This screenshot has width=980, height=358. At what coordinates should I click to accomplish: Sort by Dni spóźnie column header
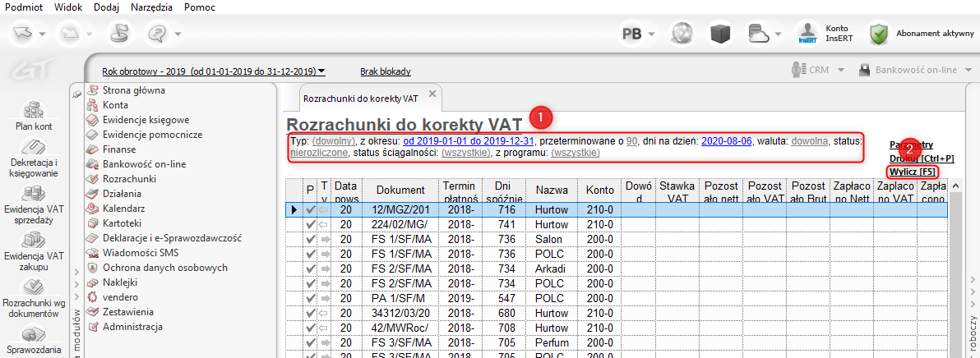point(504,190)
